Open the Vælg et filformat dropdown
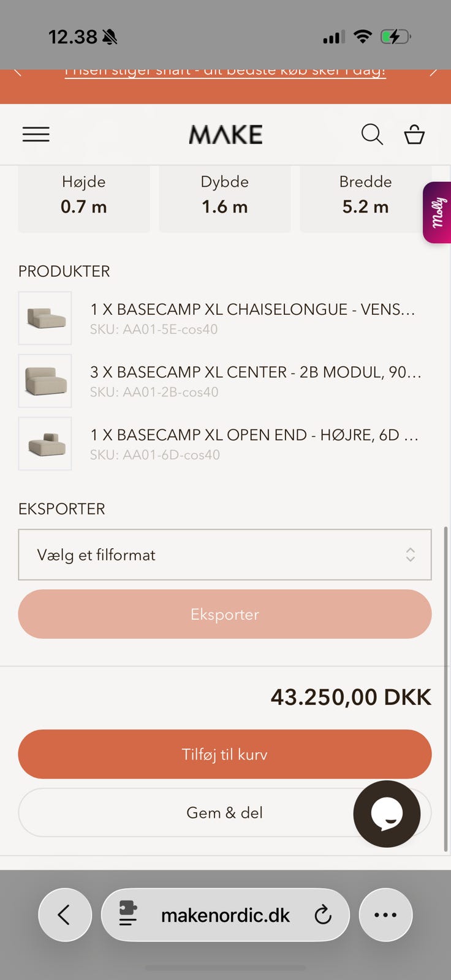The width and height of the screenshot is (451, 980). pyautogui.click(x=225, y=555)
